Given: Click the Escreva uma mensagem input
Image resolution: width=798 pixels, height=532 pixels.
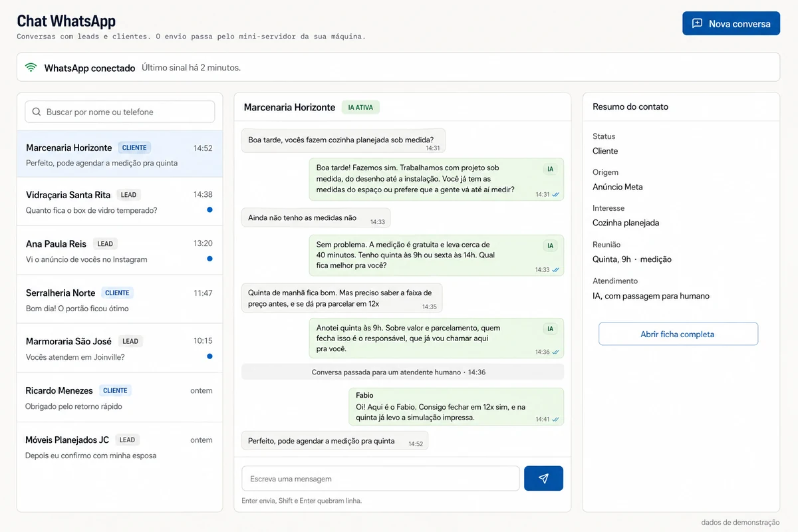Looking at the screenshot, I should tap(380, 479).
